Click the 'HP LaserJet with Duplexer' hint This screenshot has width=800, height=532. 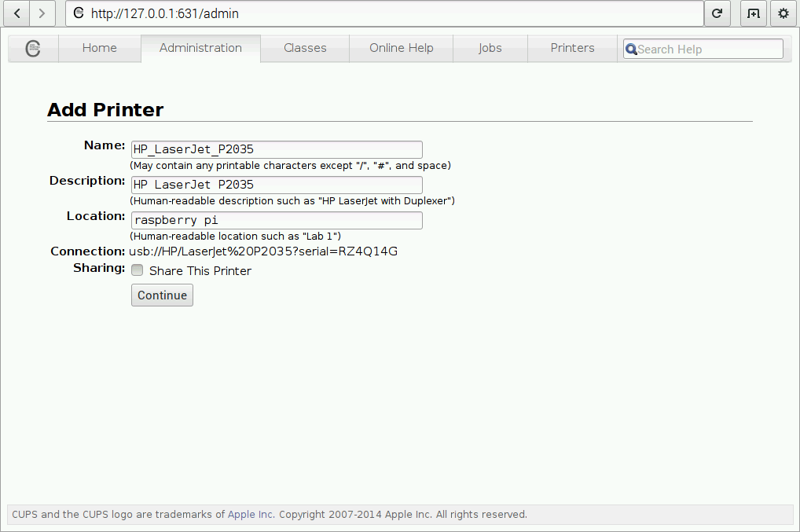coord(292,201)
